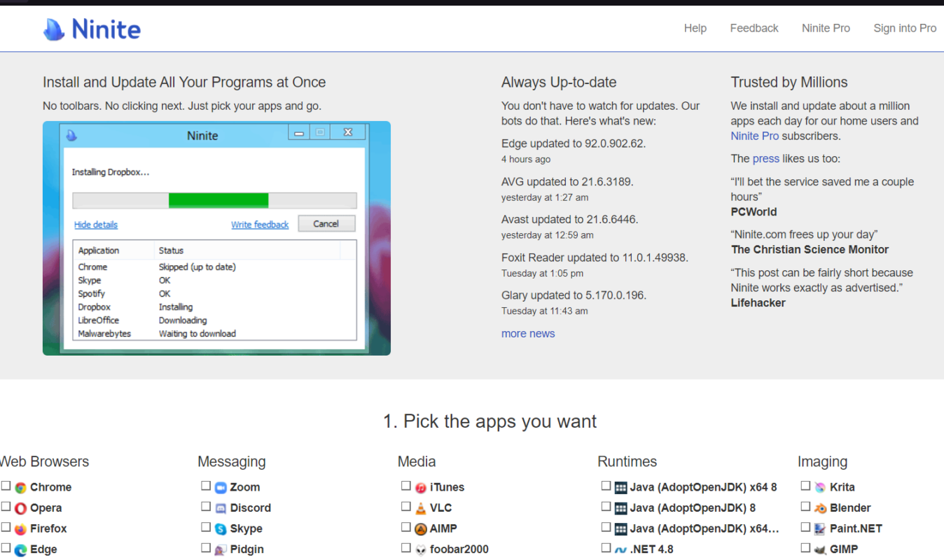944x560 pixels.
Task: Open the Feedback link in the header
Action: (754, 28)
